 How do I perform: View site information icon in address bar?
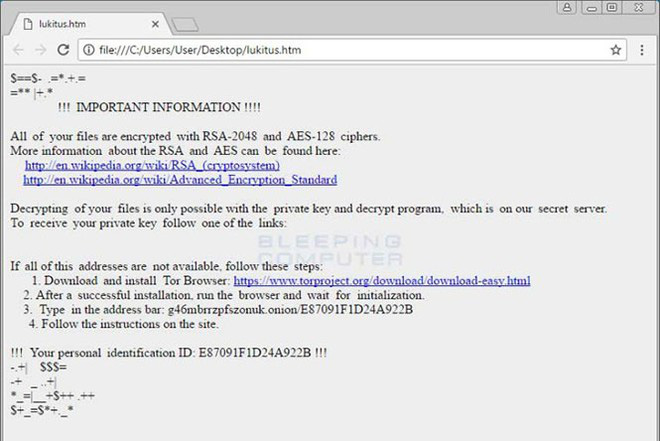[86, 49]
